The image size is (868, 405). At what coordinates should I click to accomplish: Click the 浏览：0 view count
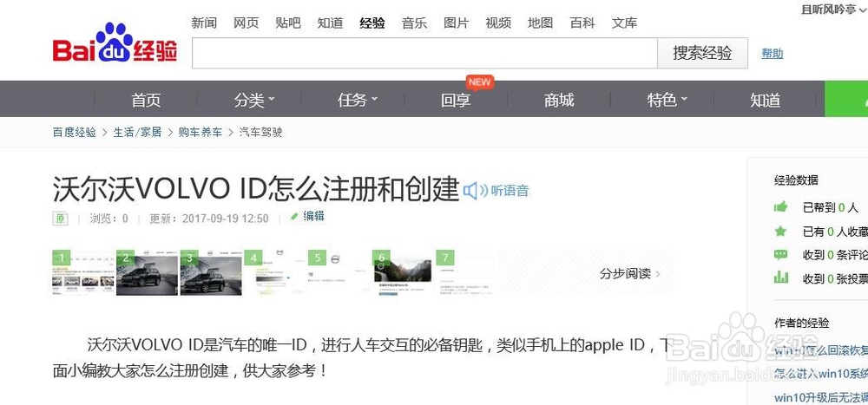point(109,219)
